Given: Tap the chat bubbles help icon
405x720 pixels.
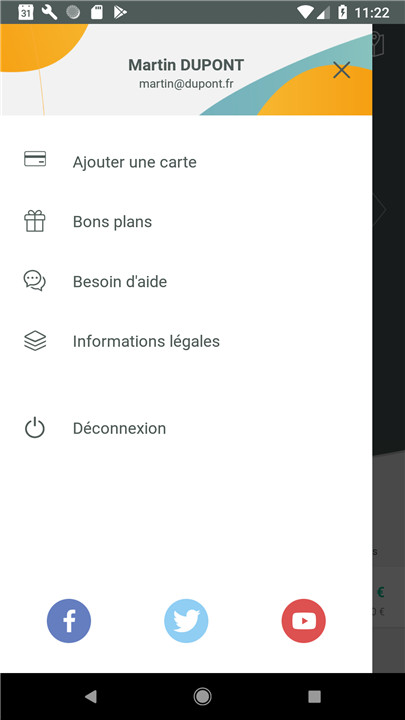Looking at the screenshot, I should [x=35, y=281].
